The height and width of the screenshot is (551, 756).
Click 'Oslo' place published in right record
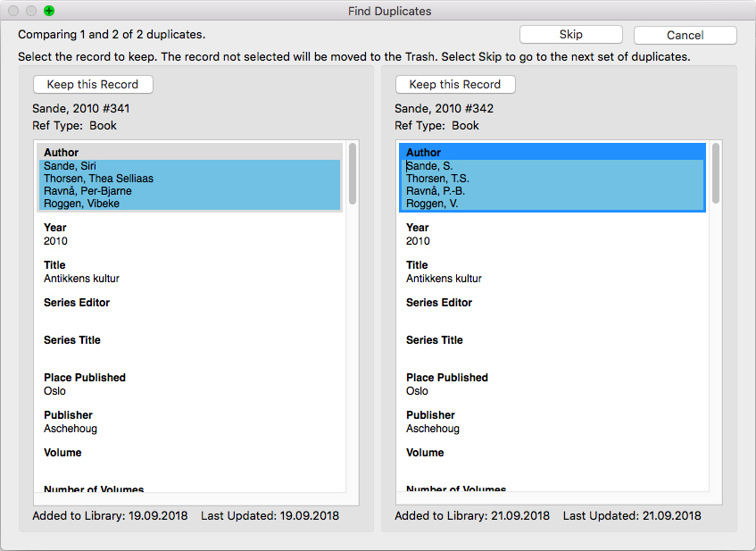417,391
